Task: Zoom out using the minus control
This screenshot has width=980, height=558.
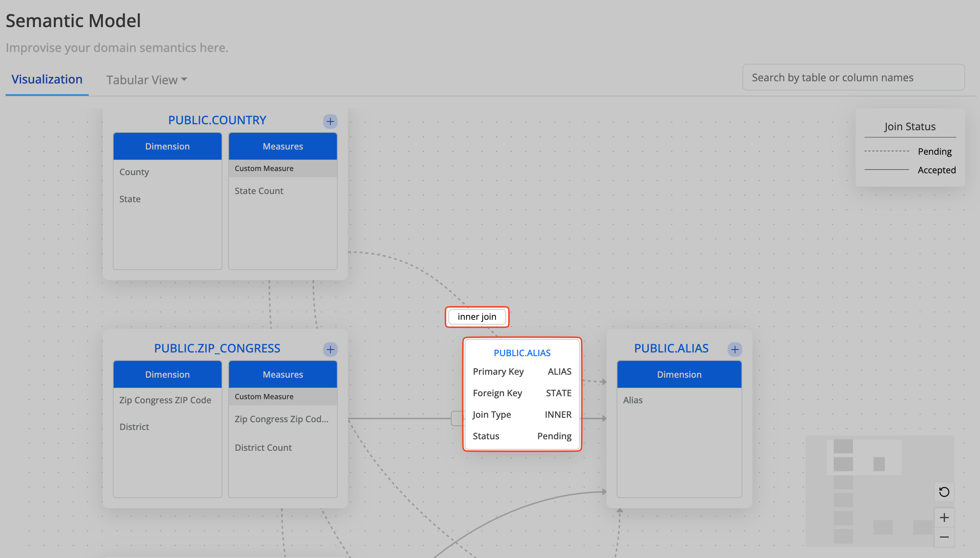Action: click(x=944, y=537)
